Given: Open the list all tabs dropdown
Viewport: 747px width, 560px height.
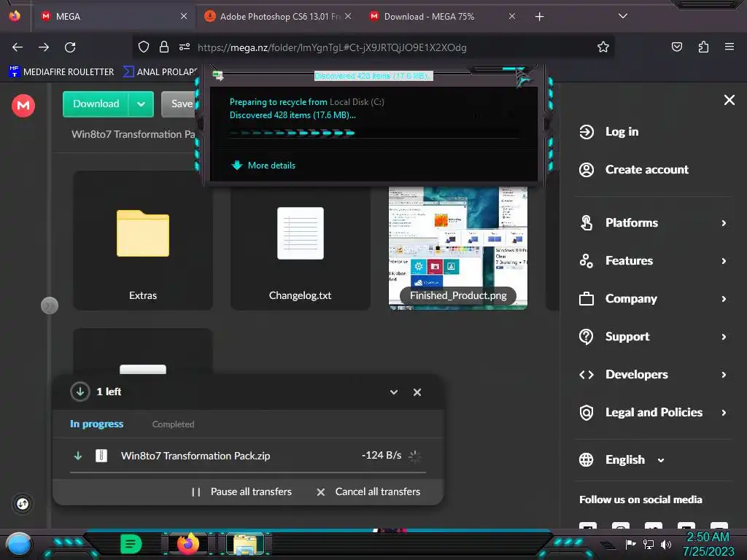Looking at the screenshot, I should click(x=623, y=16).
